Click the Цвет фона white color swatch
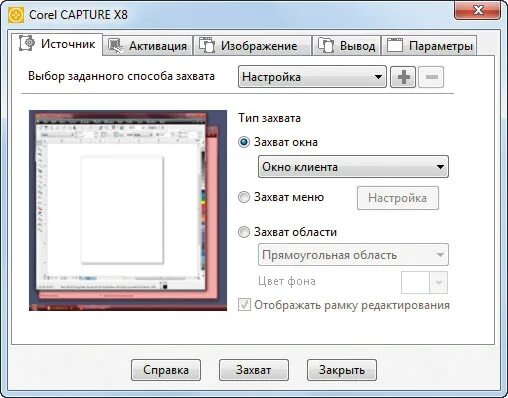Viewport: 508px width, 398px height. coord(416,283)
